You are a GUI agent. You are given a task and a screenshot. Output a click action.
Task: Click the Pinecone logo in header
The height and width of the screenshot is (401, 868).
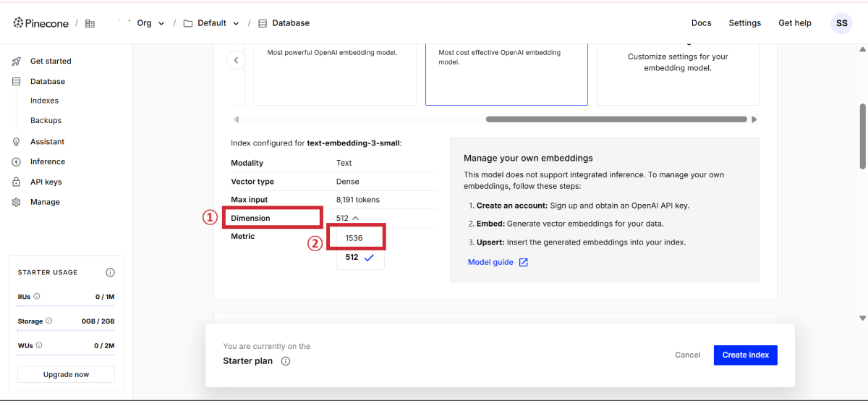click(41, 23)
